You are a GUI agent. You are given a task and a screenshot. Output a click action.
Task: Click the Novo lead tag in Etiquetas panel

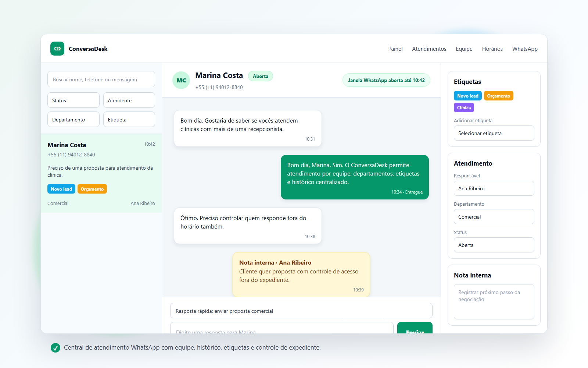[x=468, y=96]
